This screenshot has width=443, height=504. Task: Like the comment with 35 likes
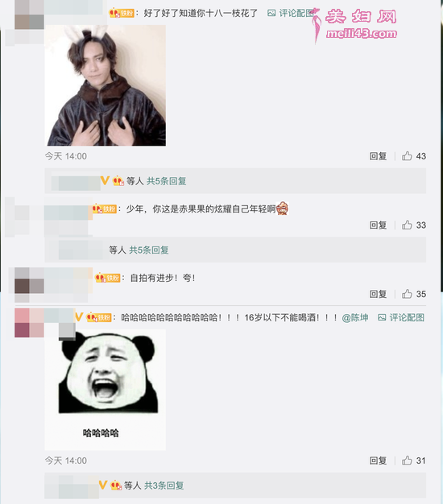(x=407, y=294)
